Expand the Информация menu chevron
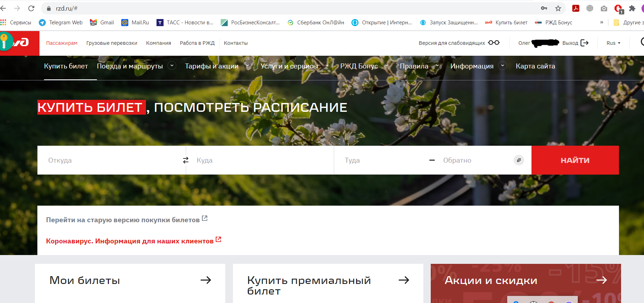Image resolution: width=644 pixels, height=303 pixels. click(x=503, y=66)
